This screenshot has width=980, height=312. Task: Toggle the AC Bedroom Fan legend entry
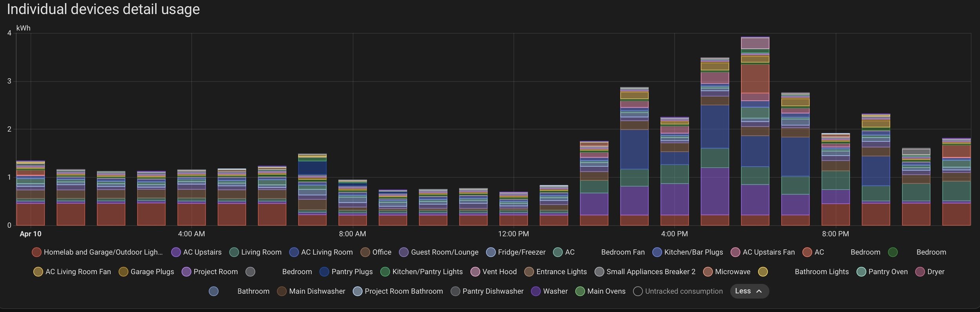click(x=599, y=252)
